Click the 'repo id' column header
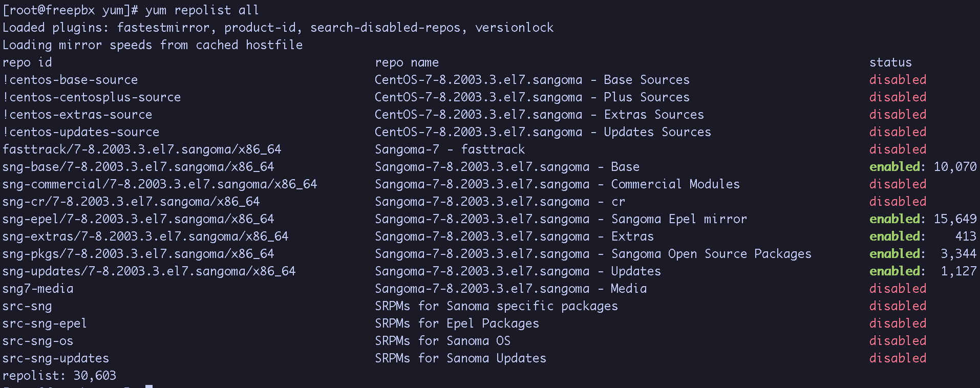Screen dimensions: 980x388 coord(27,62)
